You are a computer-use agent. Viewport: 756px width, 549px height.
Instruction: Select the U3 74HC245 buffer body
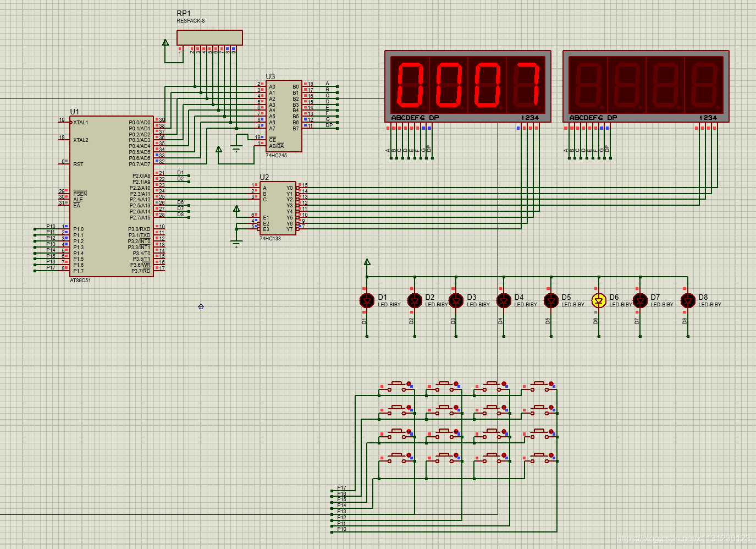tap(284, 116)
